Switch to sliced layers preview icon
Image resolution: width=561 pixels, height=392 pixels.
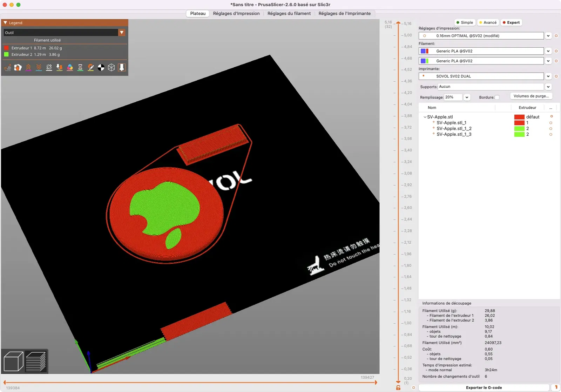coord(36,361)
